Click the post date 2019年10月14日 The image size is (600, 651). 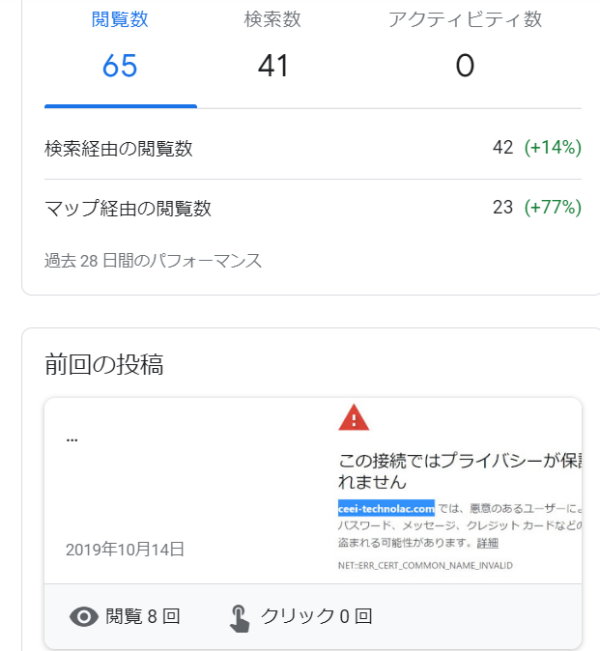point(125,549)
